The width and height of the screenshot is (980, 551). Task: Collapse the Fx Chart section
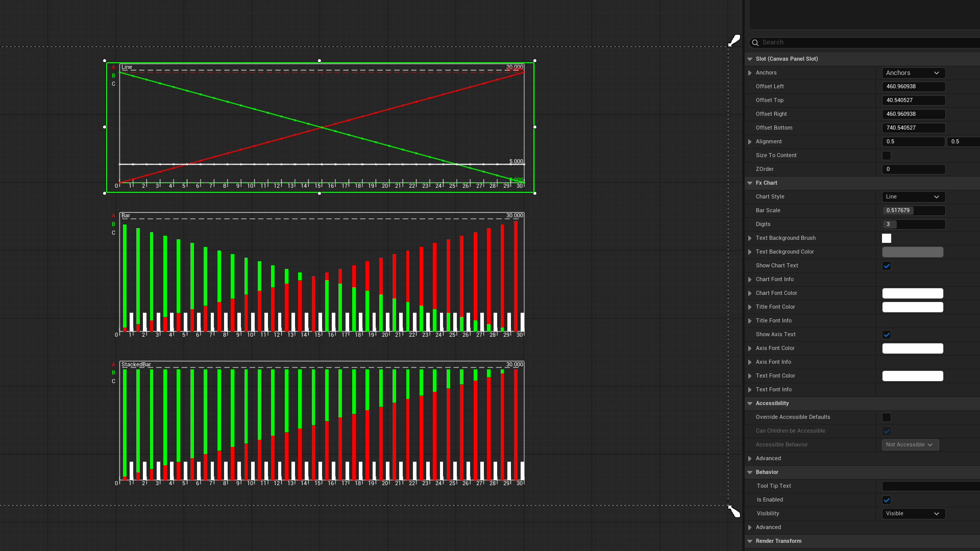point(750,183)
